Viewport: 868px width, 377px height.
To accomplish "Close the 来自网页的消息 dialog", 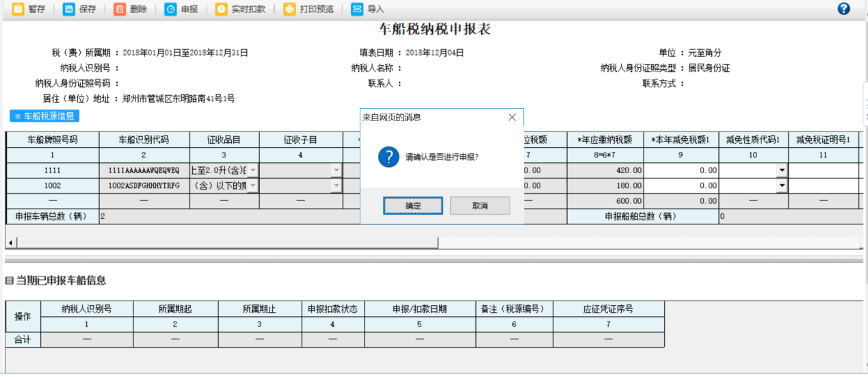I will click(x=512, y=118).
